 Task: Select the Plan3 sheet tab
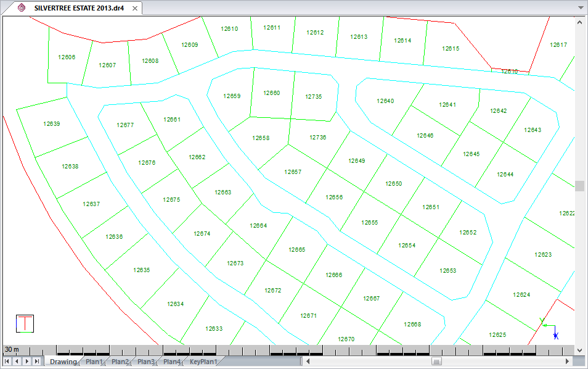click(145, 362)
